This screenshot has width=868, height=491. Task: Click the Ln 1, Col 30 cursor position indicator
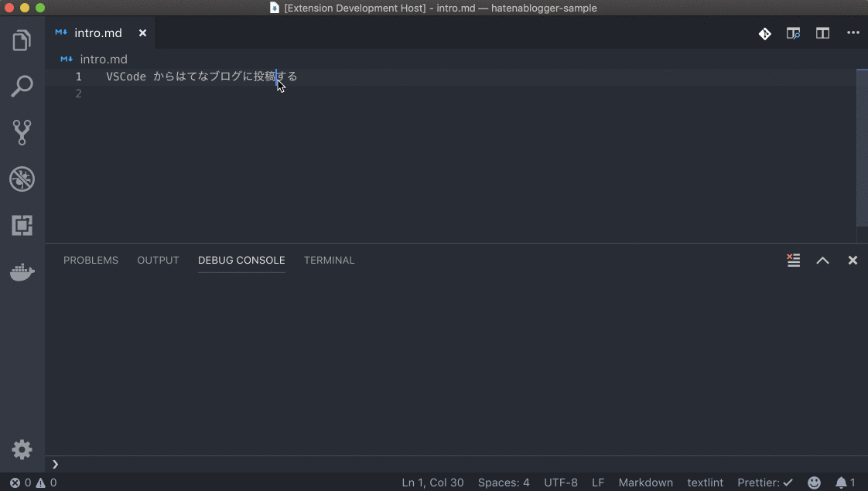click(x=432, y=482)
